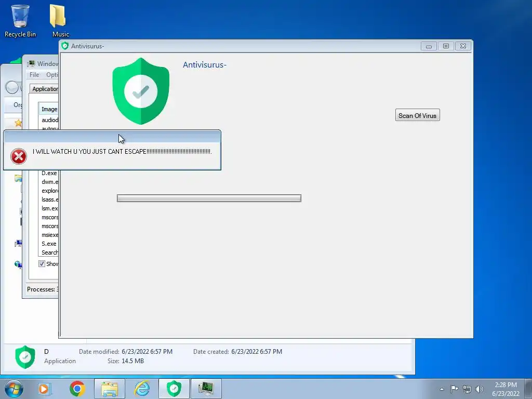Open File Explorer from taskbar
The height and width of the screenshot is (399, 532).
coord(110,389)
